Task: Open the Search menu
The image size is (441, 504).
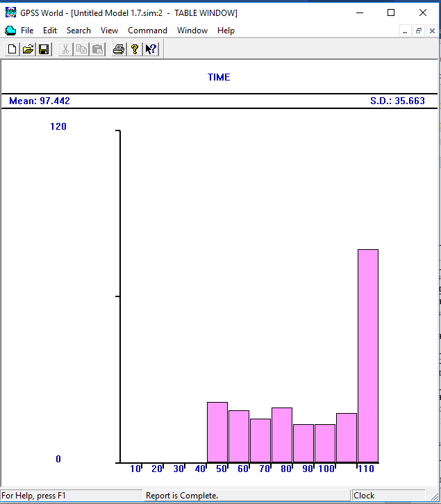Action: (x=78, y=31)
